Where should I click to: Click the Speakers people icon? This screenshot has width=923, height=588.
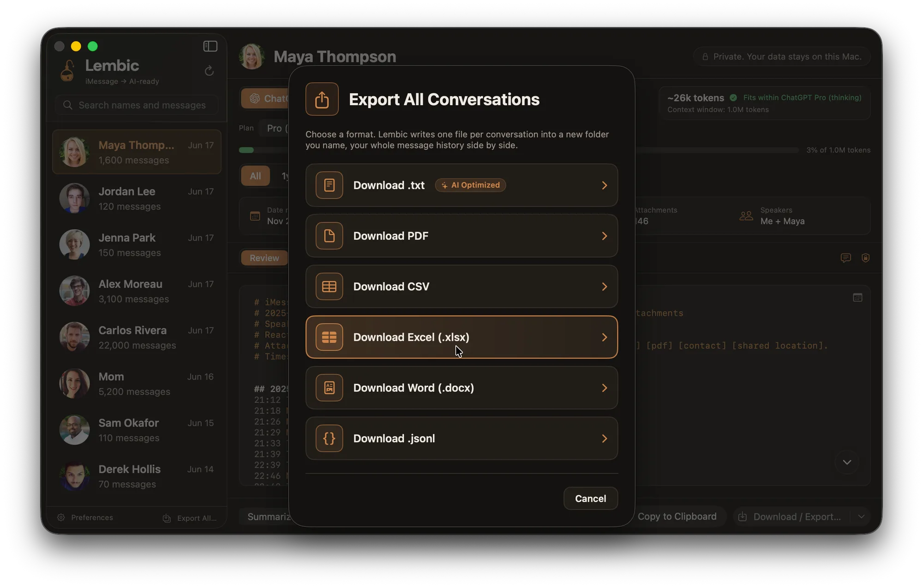746,216
